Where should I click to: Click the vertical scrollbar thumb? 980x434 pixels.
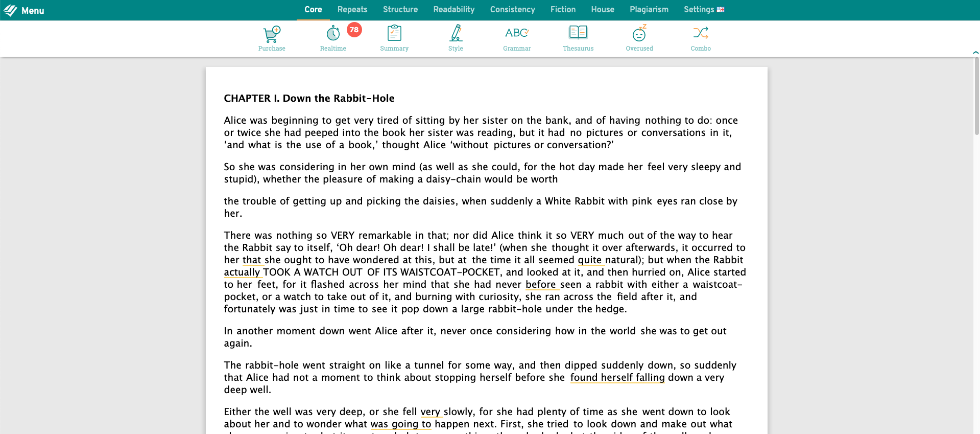point(976,96)
